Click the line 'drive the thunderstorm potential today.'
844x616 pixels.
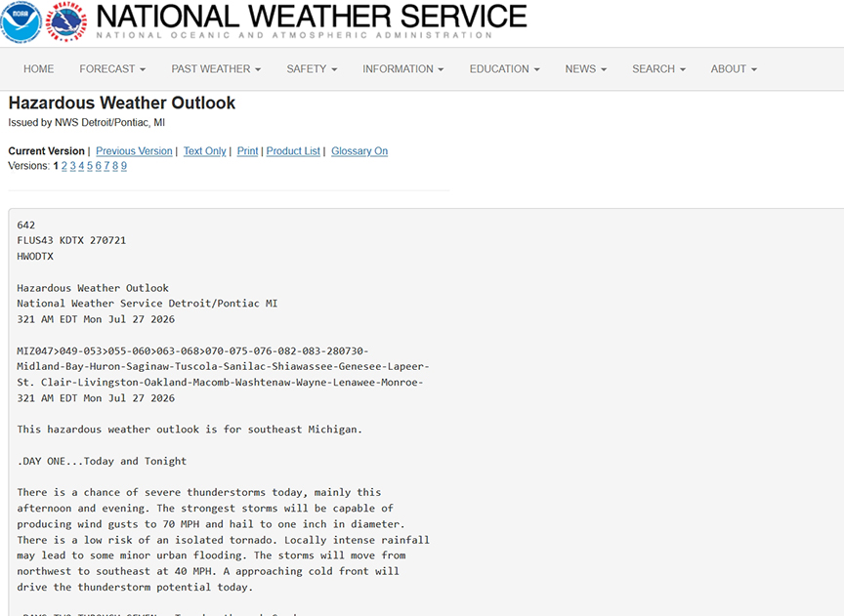[135, 587]
